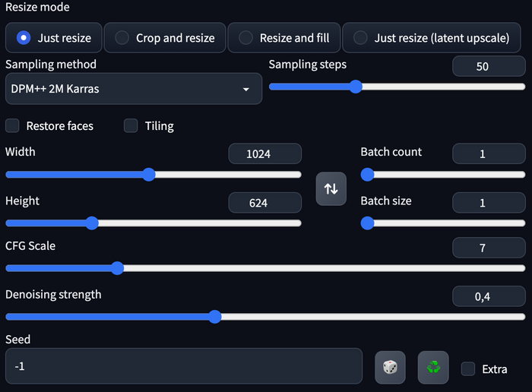Viewport: 532px width, 392px height.
Task: Select Just resize (latent upscale) mode
Action: pyautogui.click(x=432, y=38)
